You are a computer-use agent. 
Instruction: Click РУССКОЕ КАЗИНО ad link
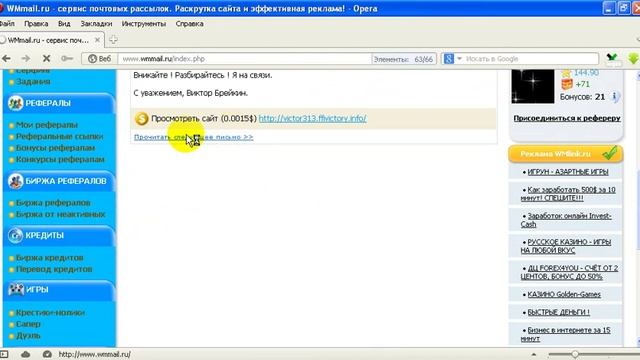(566, 246)
